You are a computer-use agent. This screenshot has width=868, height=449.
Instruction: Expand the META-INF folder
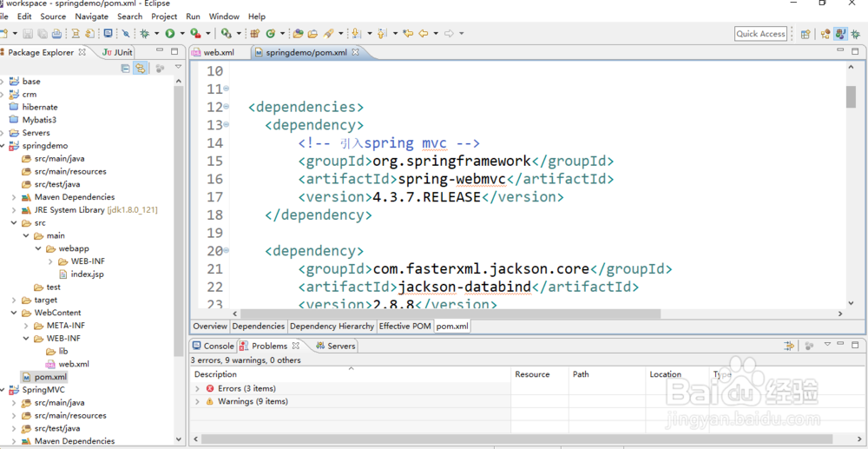click(x=26, y=326)
